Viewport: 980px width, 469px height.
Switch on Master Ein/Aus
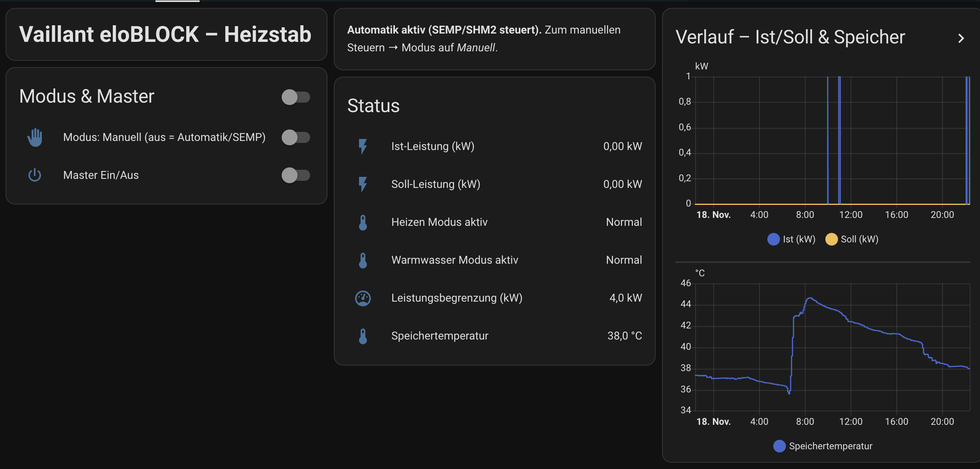pos(296,175)
